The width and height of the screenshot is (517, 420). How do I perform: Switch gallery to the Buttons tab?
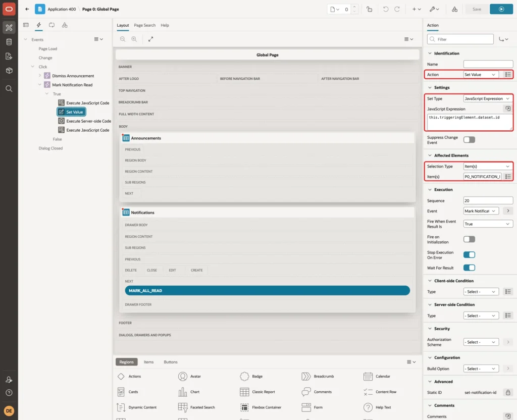pos(171,362)
